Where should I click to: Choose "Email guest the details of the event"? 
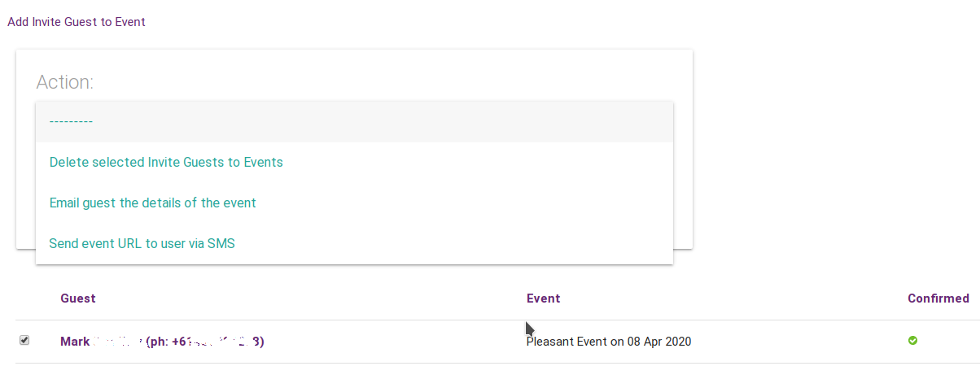[x=152, y=203]
